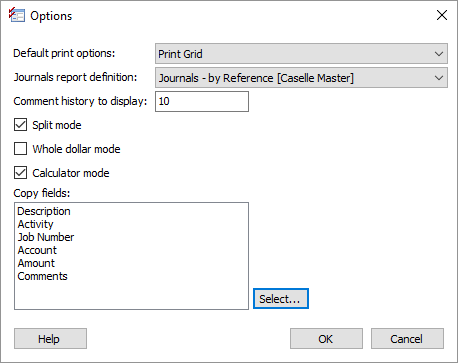Expand the Journals report definition dropdown
The image size is (458, 363).
tap(301, 78)
